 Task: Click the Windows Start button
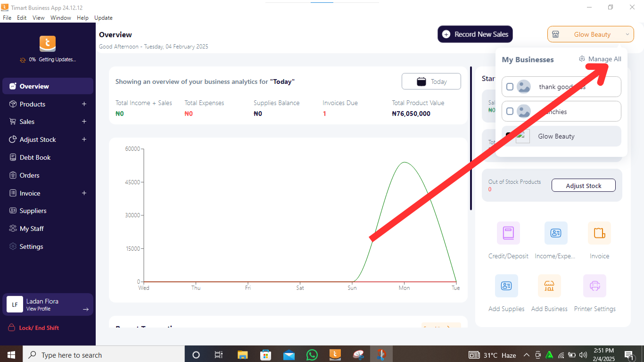tap(11, 354)
